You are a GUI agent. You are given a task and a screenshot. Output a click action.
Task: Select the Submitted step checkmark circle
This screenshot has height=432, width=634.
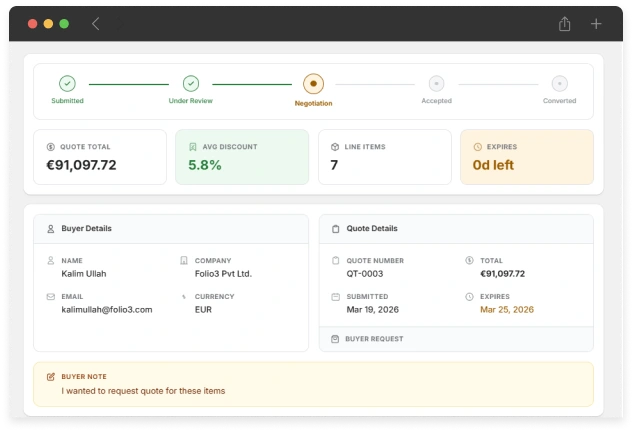67,84
